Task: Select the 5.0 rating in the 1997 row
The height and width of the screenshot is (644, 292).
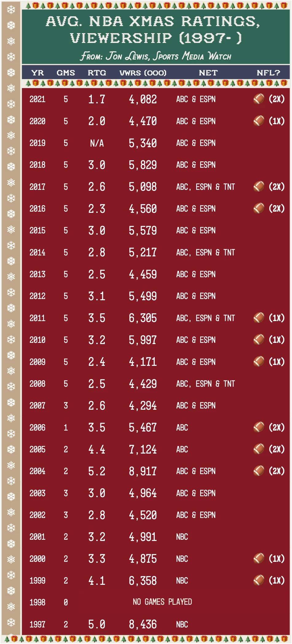Action: (97, 624)
